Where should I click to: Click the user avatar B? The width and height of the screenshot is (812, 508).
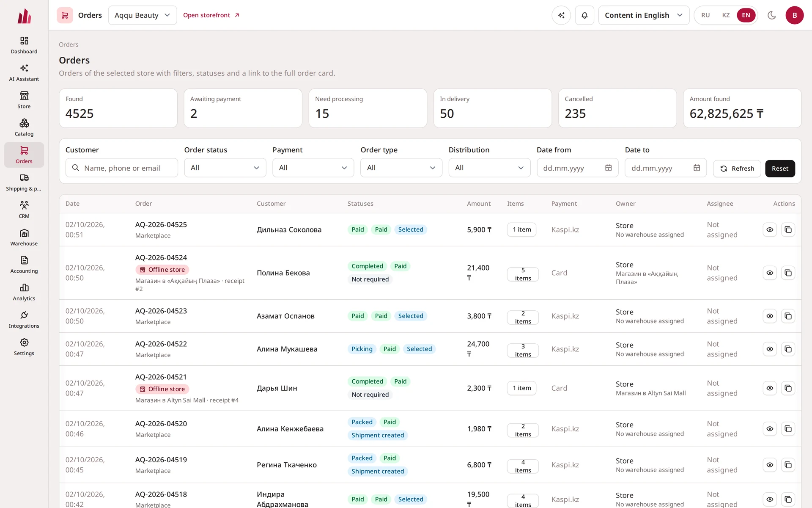pyautogui.click(x=795, y=15)
